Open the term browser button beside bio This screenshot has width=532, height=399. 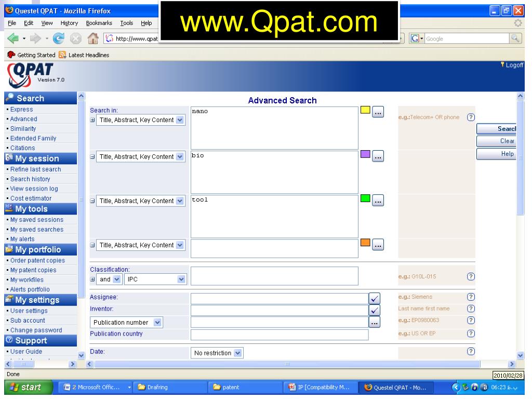[x=378, y=156]
